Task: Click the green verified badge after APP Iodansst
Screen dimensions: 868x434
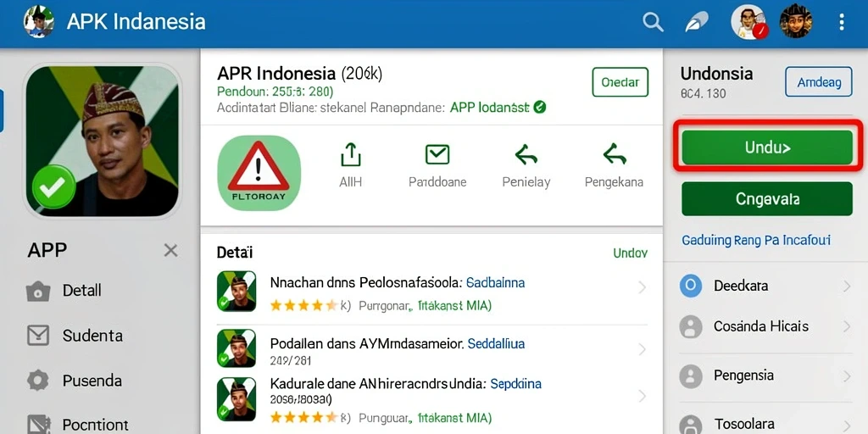Action: click(540, 108)
